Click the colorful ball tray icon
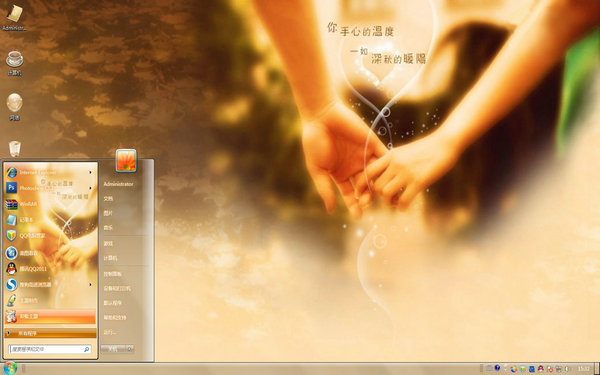The height and width of the screenshot is (375, 600). [514, 369]
